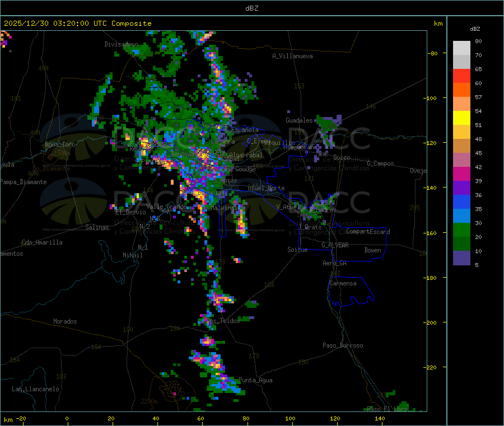Screen dimensions: 504x426
Task: Click the Goudge place label
Action: tap(245, 169)
